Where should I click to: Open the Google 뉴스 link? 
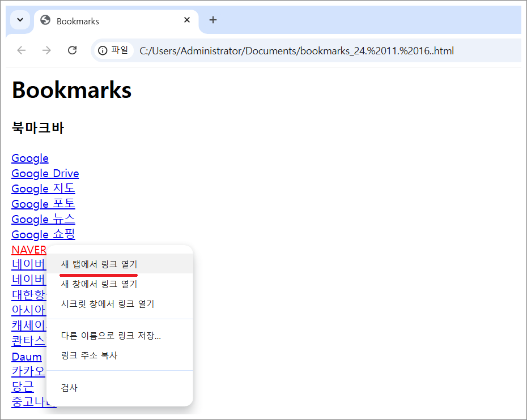click(x=44, y=219)
